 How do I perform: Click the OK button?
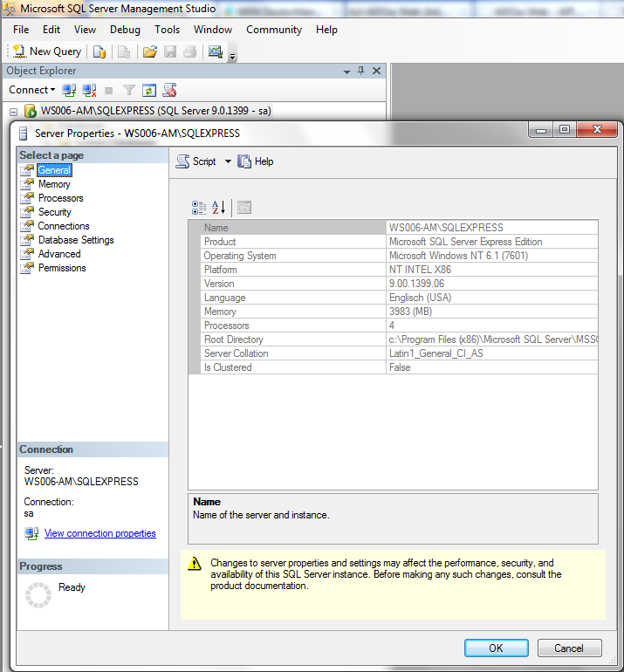(x=497, y=648)
